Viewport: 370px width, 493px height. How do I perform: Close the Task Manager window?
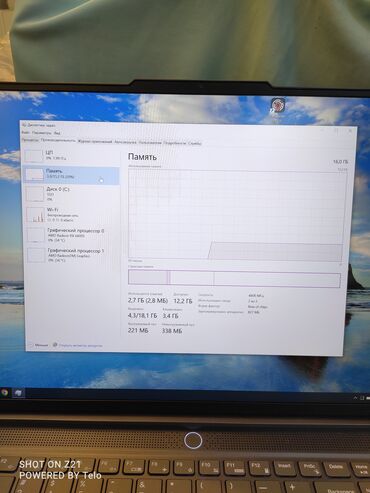pyautogui.click(x=350, y=131)
